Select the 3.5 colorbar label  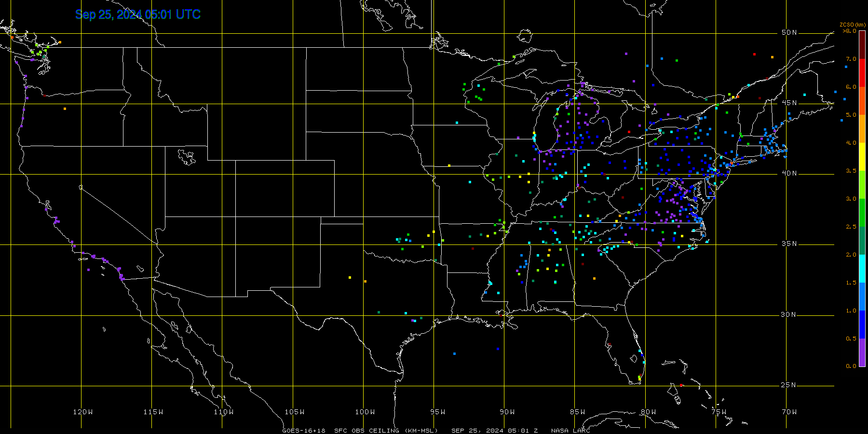pyautogui.click(x=851, y=171)
